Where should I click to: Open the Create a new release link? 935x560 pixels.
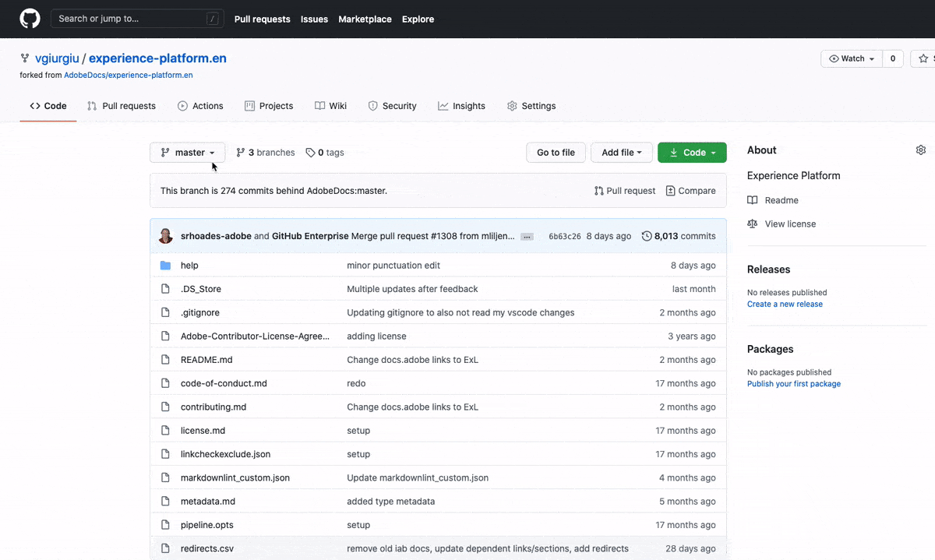785,304
